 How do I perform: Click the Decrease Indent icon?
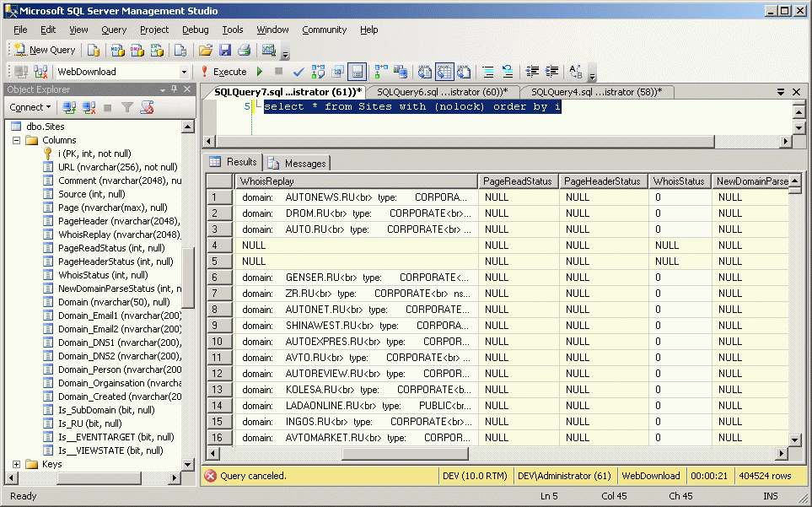pos(533,72)
